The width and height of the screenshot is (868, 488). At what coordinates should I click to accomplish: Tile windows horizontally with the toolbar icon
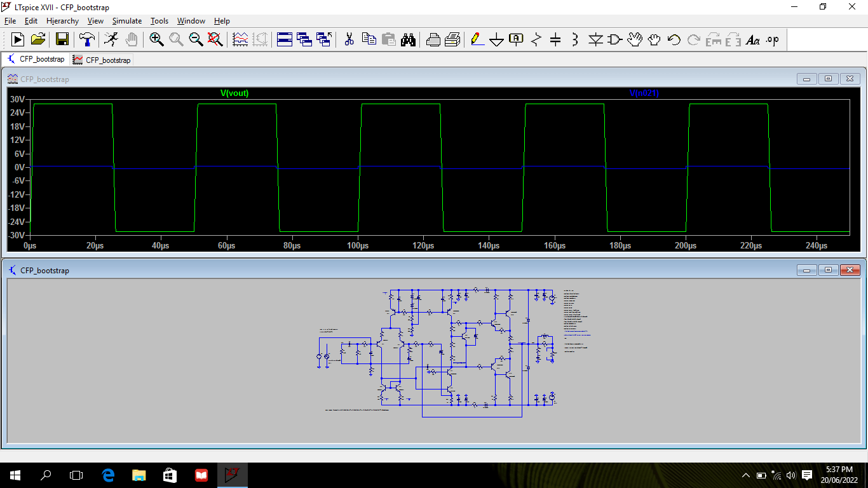click(285, 39)
